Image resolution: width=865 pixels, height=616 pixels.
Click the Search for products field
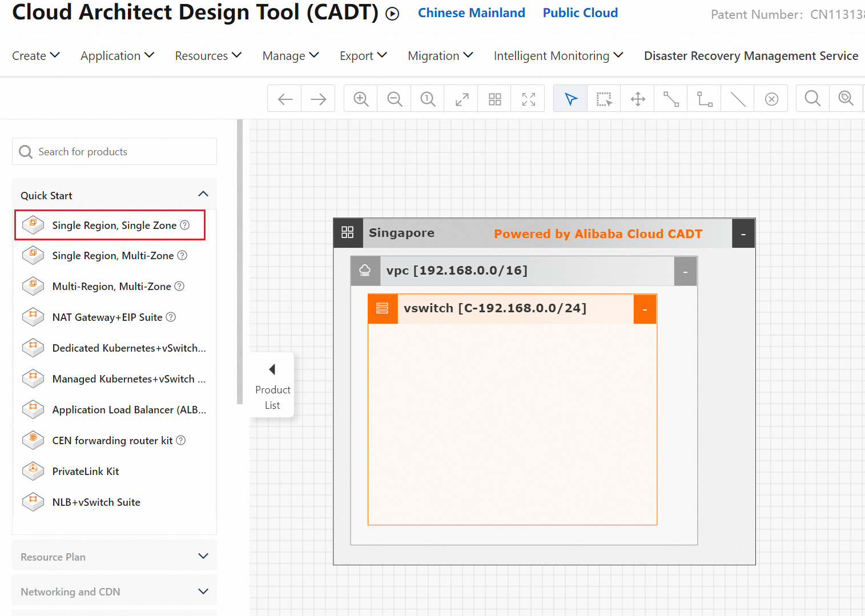pyautogui.click(x=114, y=151)
